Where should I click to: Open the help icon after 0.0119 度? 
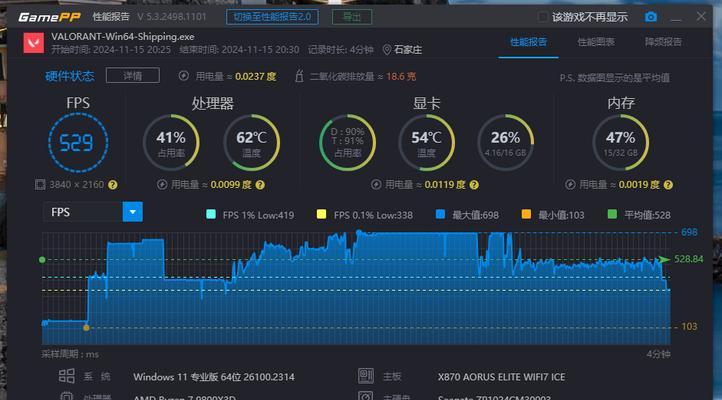[474, 185]
